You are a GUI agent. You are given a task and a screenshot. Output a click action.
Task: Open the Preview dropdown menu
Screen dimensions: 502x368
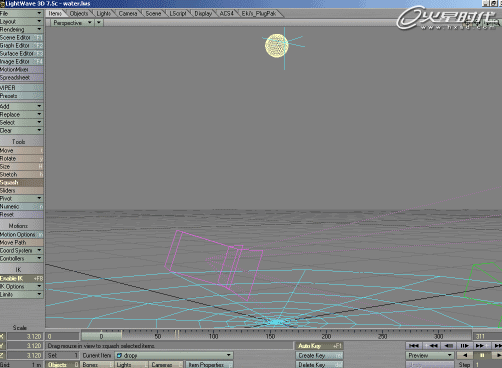point(430,355)
